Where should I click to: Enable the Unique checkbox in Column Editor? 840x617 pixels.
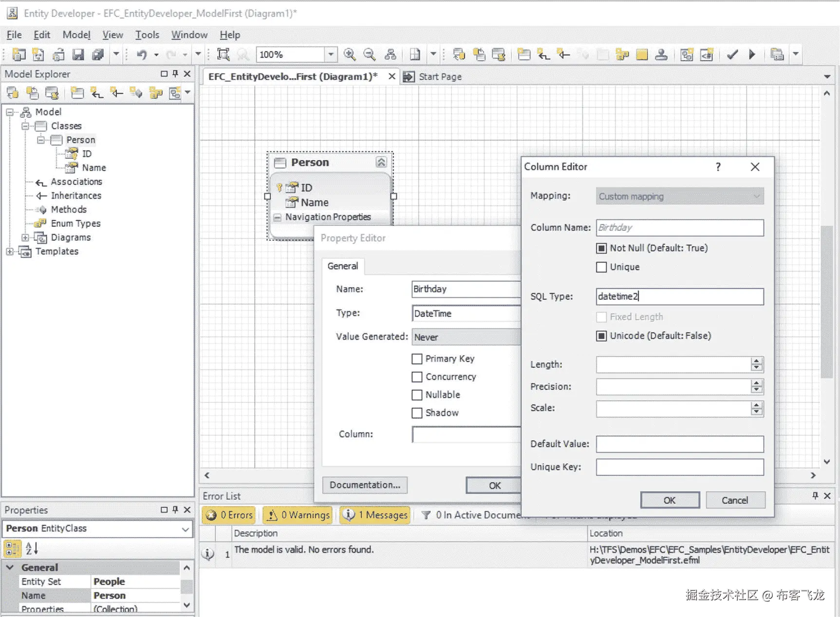point(601,267)
